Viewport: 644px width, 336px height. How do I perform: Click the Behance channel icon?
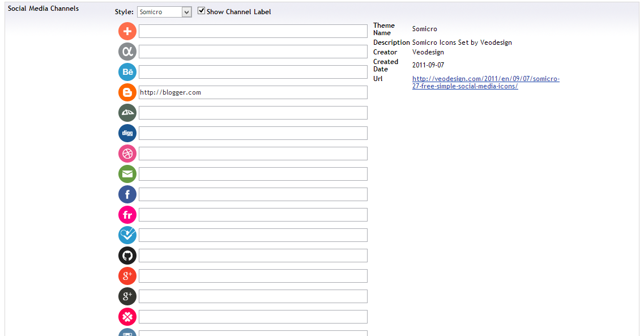tap(127, 72)
